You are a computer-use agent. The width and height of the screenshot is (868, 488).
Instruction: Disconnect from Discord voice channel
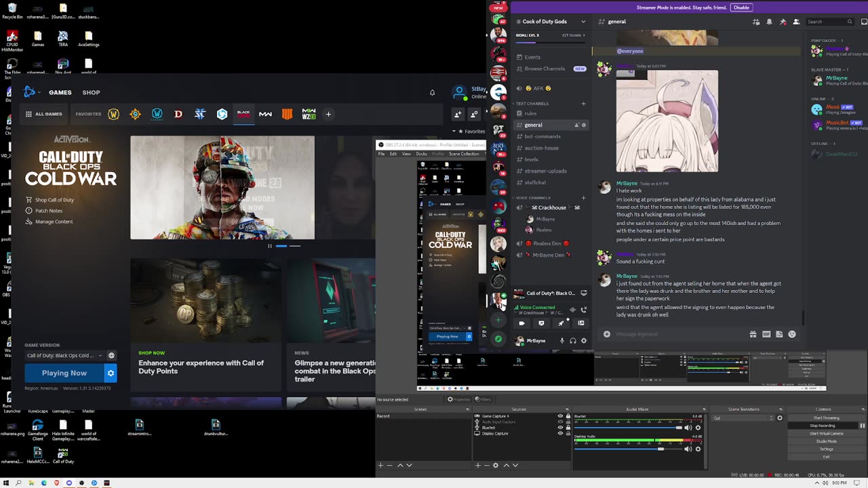583,310
